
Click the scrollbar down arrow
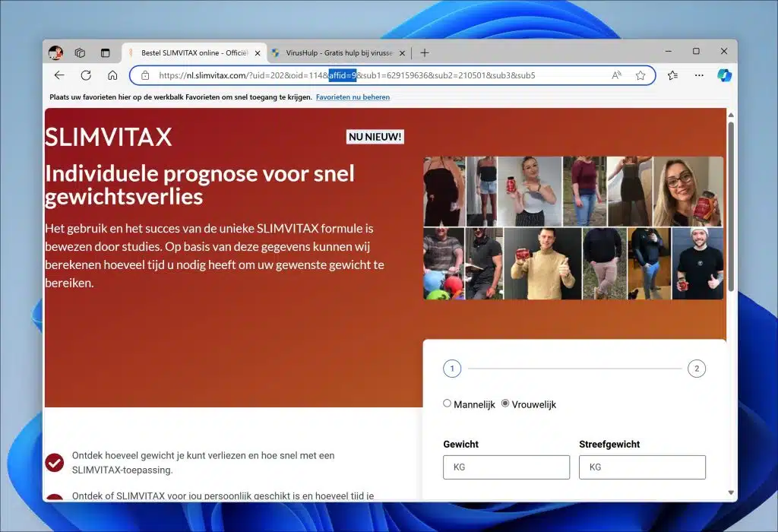click(x=731, y=492)
